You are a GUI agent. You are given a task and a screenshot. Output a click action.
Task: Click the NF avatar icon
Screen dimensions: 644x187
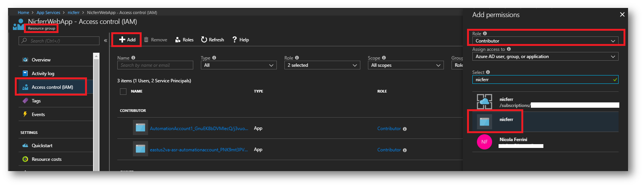click(485, 142)
